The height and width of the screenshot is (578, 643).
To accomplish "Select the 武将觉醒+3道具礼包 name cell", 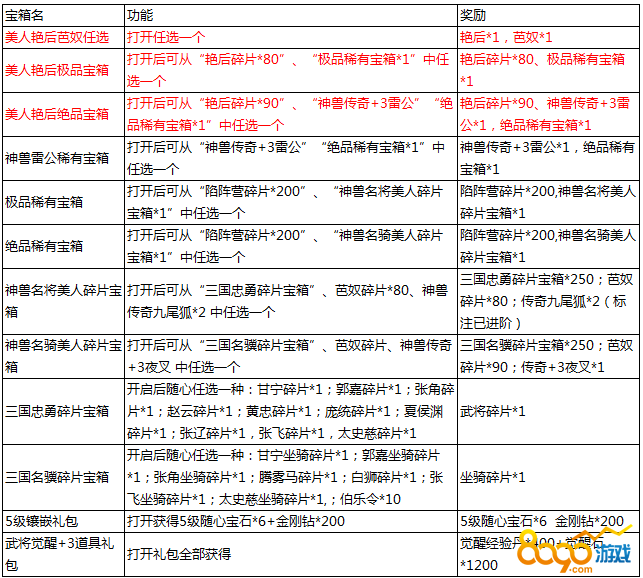I will 57,554.
